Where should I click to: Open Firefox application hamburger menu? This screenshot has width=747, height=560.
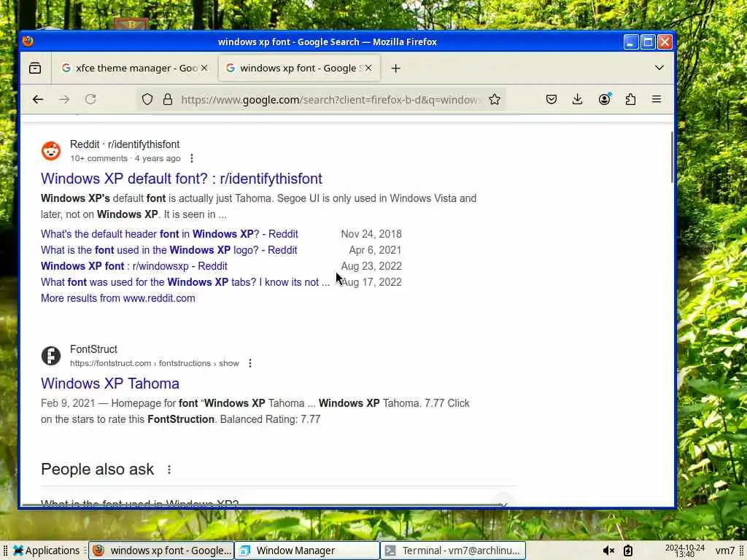click(x=657, y=99)
